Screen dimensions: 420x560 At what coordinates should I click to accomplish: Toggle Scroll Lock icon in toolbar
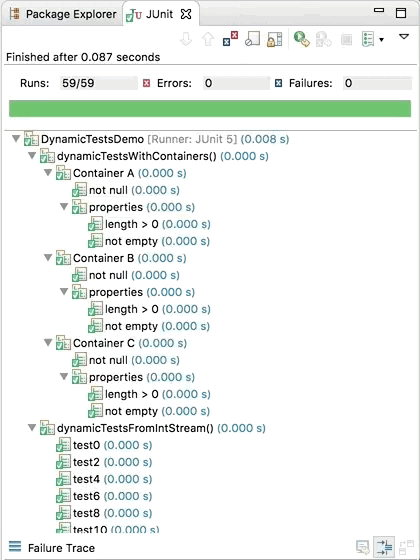(275, 39)
